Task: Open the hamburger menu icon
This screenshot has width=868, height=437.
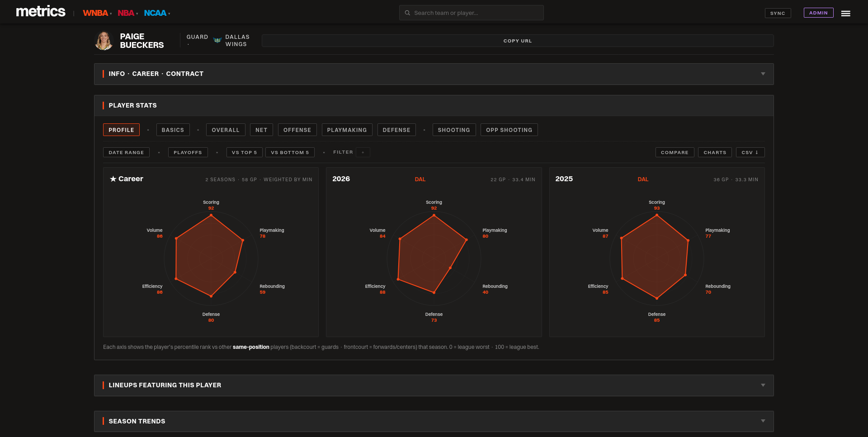Action: (845, 14)
